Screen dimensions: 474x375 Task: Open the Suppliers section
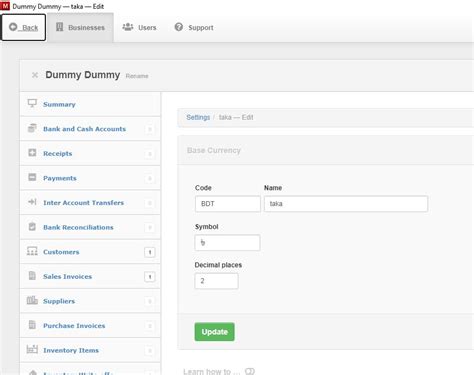click(90, 301)
